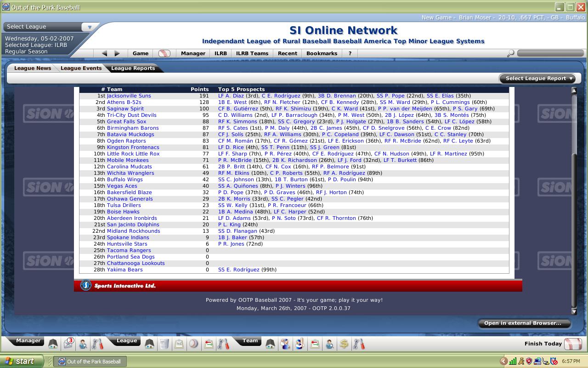Screen dimensions: 588x368
Task: Open the Buffalo Wings team link
Action: (124, 179)
